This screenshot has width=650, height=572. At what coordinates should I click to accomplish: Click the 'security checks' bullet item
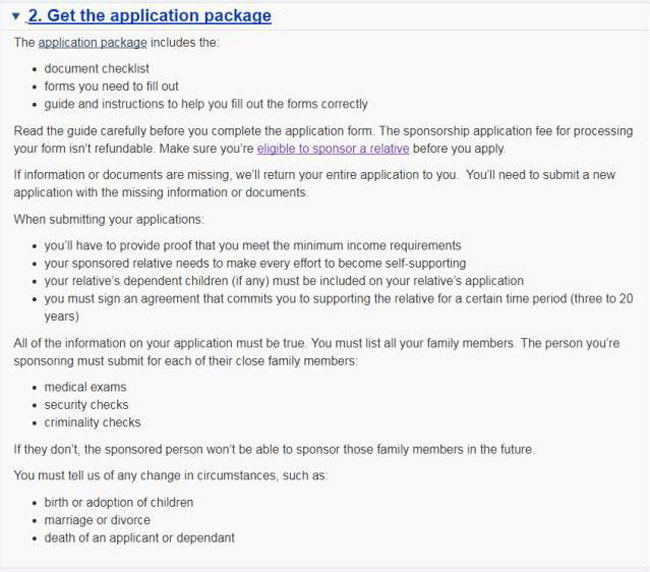click(x=86, y=405)
